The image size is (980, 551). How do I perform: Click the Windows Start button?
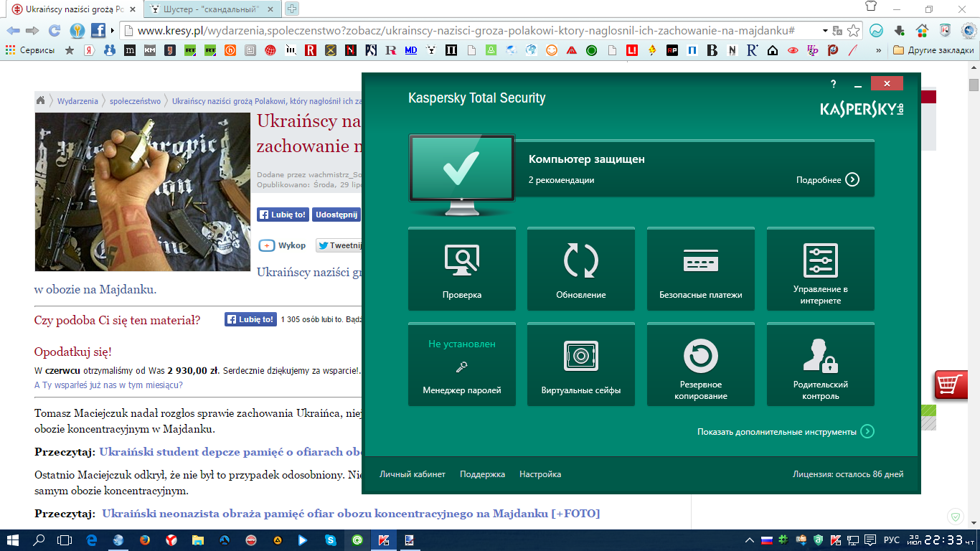pos(13,540)
